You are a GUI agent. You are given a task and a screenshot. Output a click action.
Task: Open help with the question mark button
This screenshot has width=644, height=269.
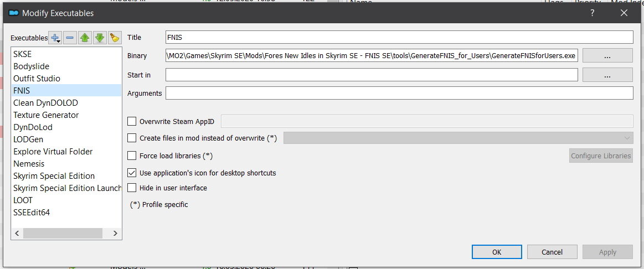tap(593, 13)
